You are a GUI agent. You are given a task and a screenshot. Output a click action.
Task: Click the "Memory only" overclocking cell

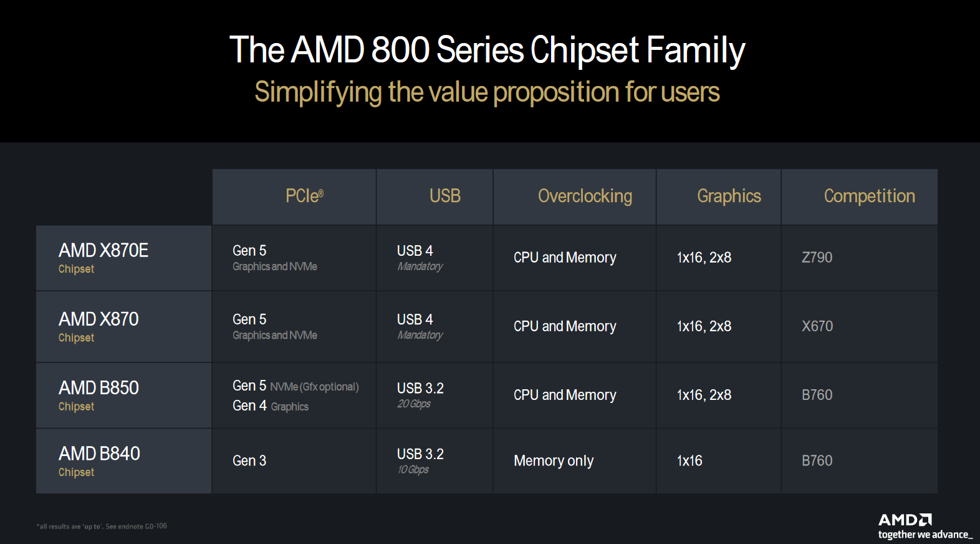[554, 461]
